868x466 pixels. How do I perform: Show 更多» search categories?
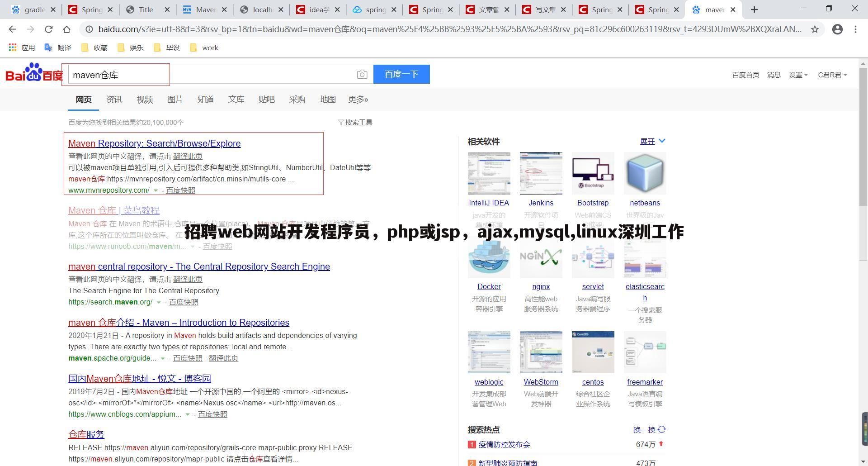click(358, 100)
